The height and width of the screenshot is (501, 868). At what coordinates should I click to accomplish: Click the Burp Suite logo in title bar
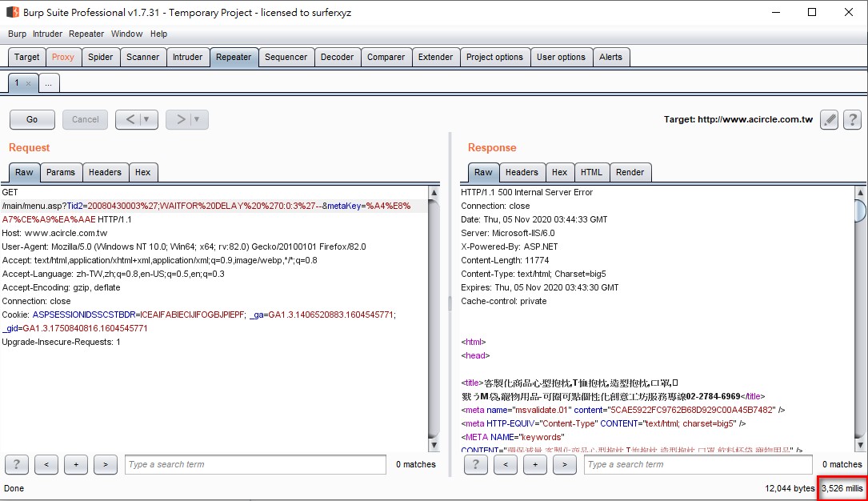coord(12,12)
